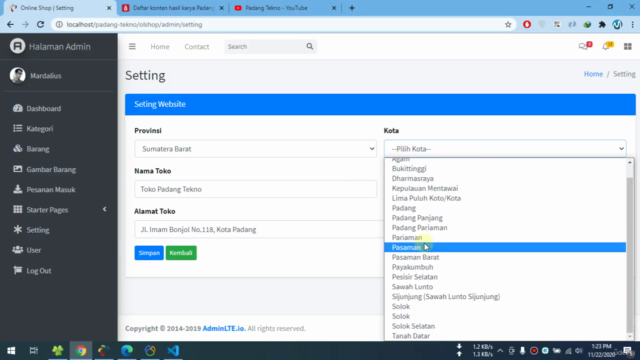
Task: Select Kepulauan Mentawai from the list
Action: click(x=505, y=188)
